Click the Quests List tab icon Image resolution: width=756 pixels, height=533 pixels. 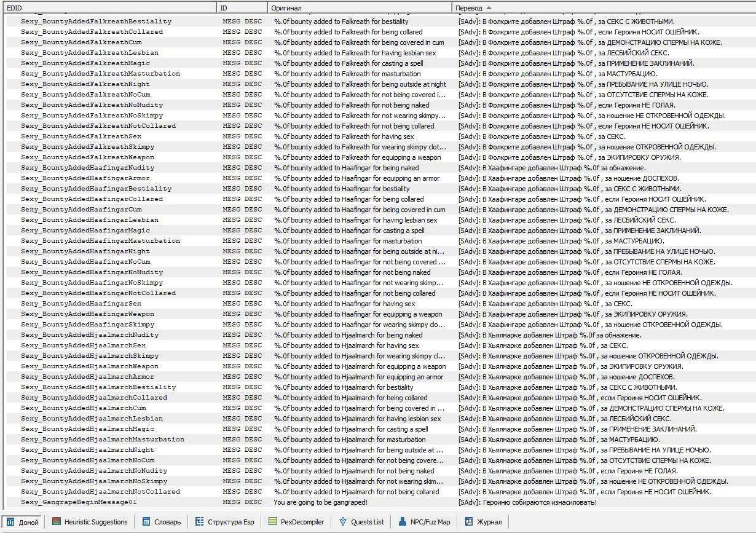pyautogui.click(x=343, y=522)
